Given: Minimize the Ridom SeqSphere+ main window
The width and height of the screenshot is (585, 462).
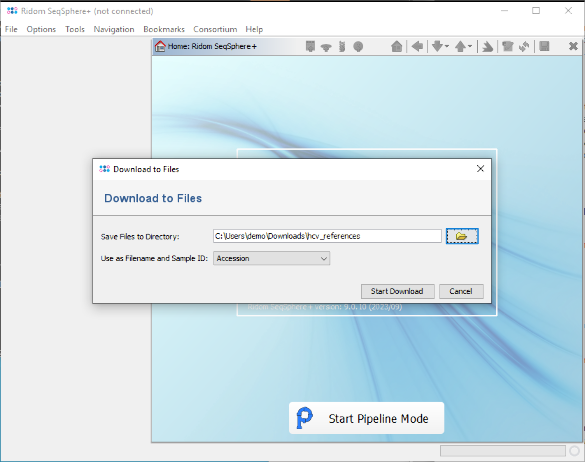Looking at the screenshot, I should (504, 10).
